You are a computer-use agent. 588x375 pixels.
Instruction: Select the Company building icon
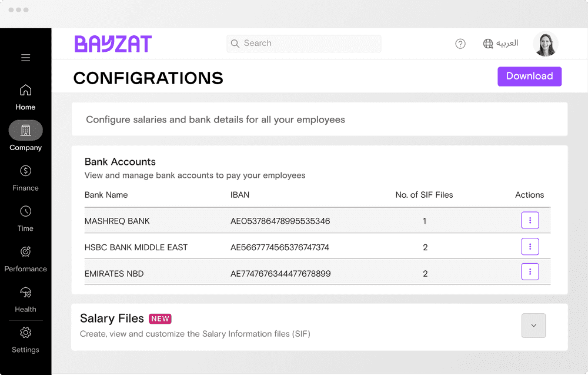[x=25, y=130]
